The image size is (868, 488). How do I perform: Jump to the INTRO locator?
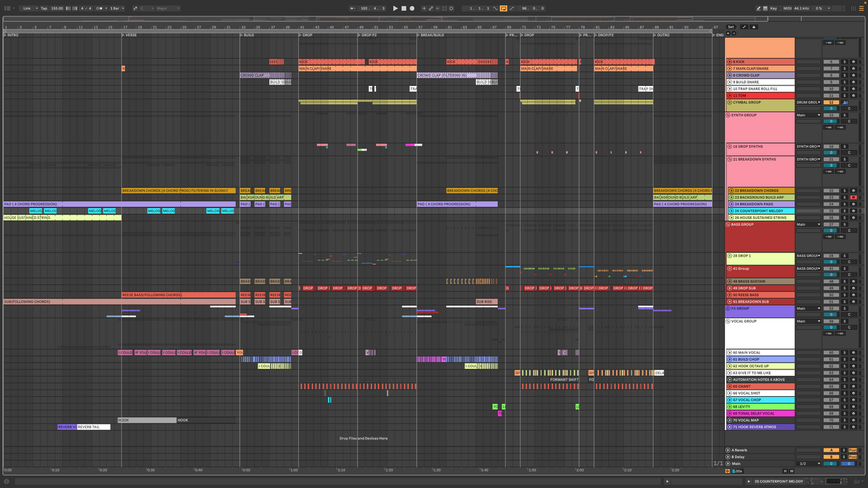pyautogui.click(x=12, y=35)
